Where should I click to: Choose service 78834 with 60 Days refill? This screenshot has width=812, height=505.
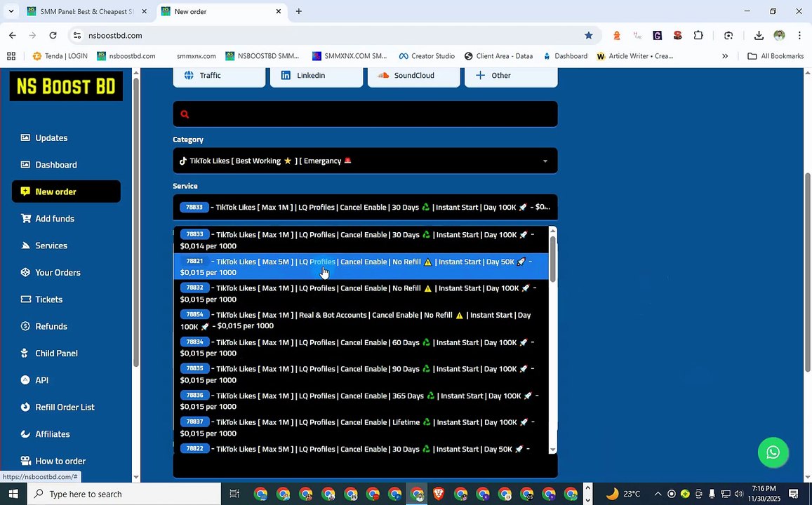pos(361,347)
